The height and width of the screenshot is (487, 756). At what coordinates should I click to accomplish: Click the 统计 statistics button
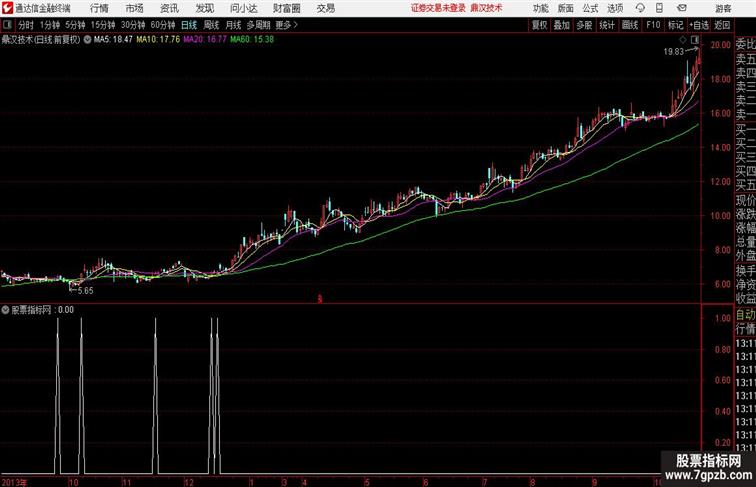[607, 25]
